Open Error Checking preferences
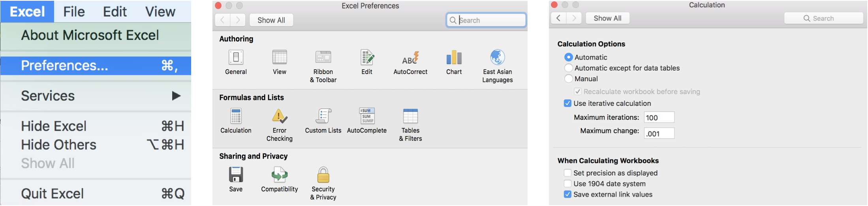 pyautogui.click(x=280, y=116)
